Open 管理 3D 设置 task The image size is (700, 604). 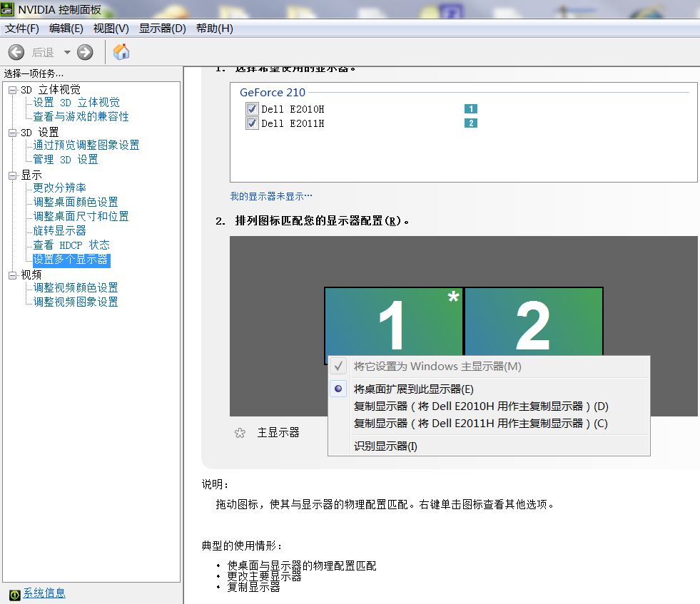66,160
